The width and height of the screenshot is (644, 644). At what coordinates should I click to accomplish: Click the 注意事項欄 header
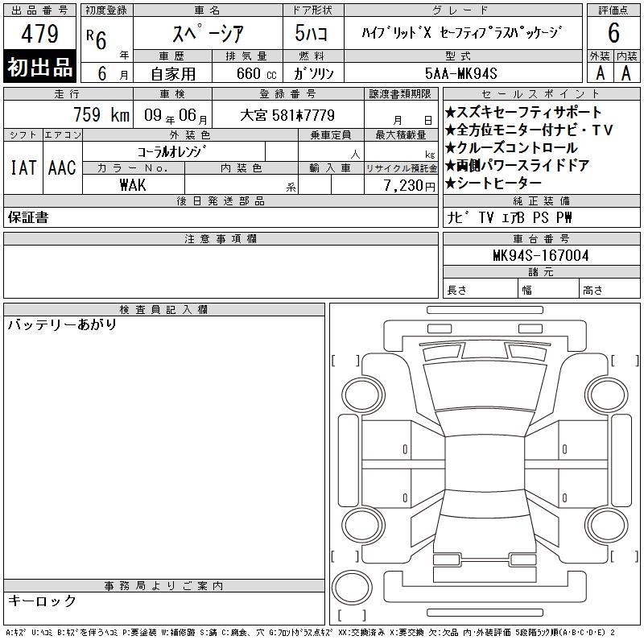(x=221, y=238)
